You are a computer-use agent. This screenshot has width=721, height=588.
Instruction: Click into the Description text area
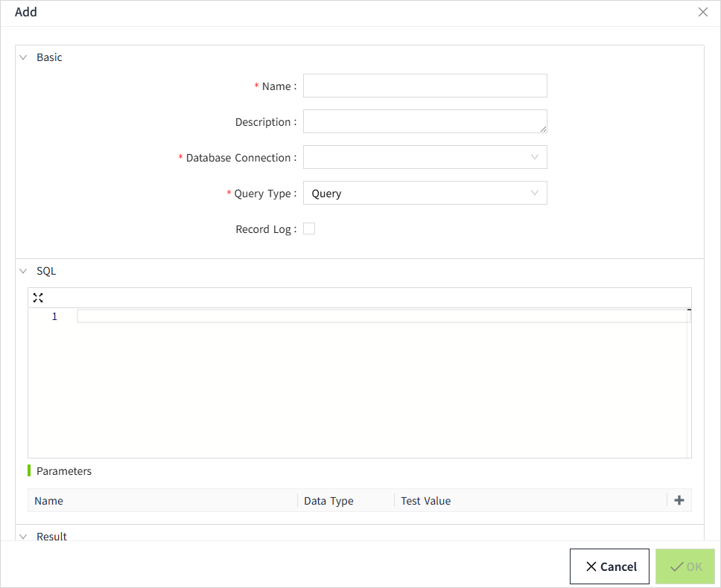pyautogui.click(x=425, y=121)
